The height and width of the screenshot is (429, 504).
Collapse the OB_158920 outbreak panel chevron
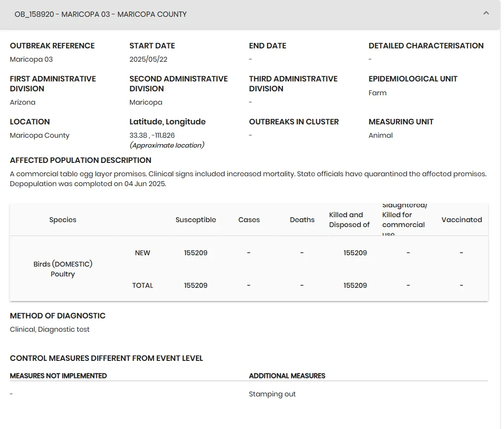[x=486, y=13]
